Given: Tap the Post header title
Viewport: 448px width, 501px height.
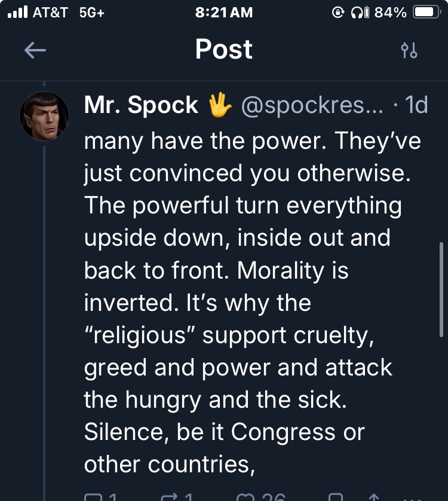Looking at the screenshot, I should (x=223, y=50).
